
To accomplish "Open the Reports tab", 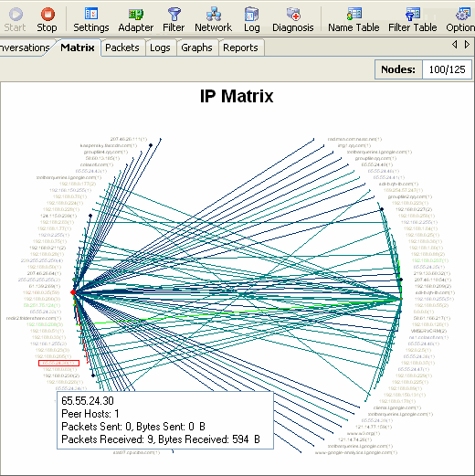I will (240, 48).
